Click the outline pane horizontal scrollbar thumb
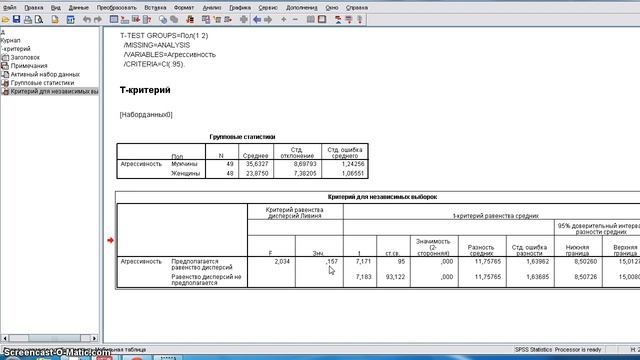 (54, 338)
